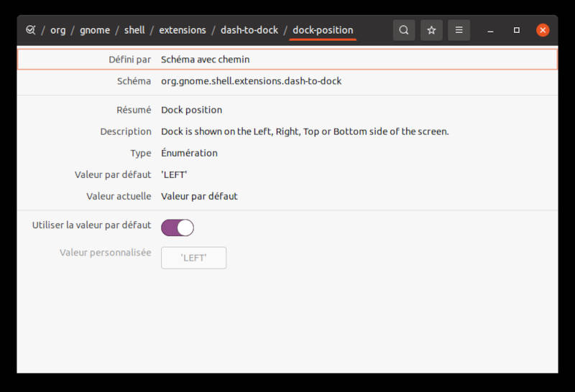Screen dimensions: 575x392
Task: Open the search tool in header bar
Action: point(404,30)
